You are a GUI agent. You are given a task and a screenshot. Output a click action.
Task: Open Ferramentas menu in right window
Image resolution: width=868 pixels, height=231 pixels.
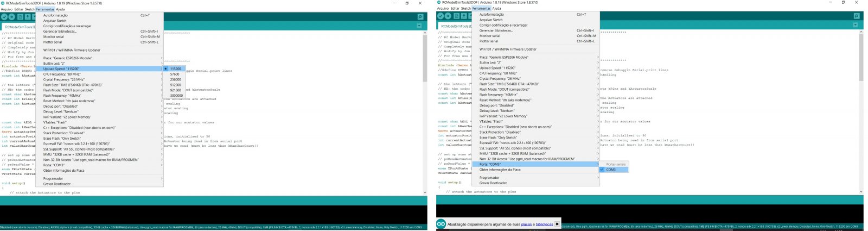click(x=481, y=8)
